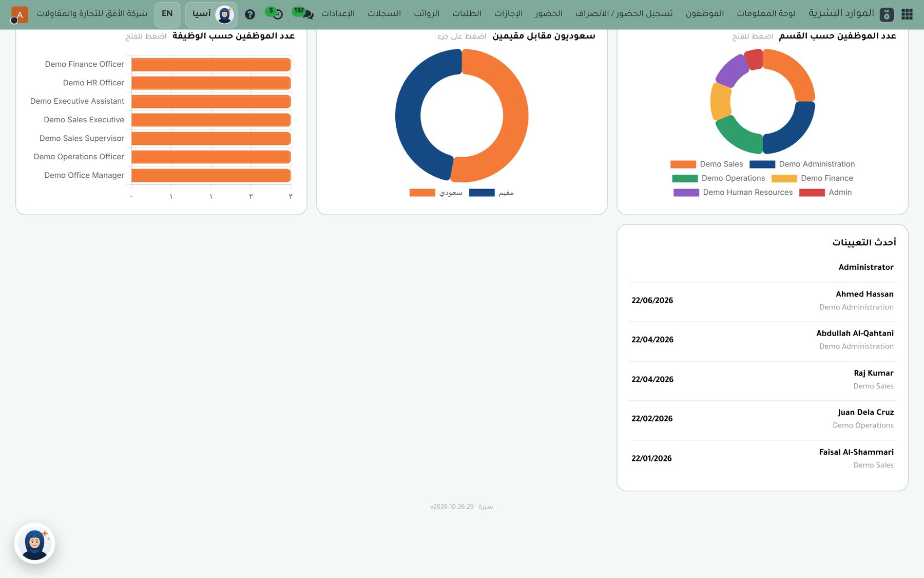The width and height of the screenshot is (924, 578).
Task: Open the Administrator entry in recent hires
Action: pyautogui.click(x=762, y=267)
